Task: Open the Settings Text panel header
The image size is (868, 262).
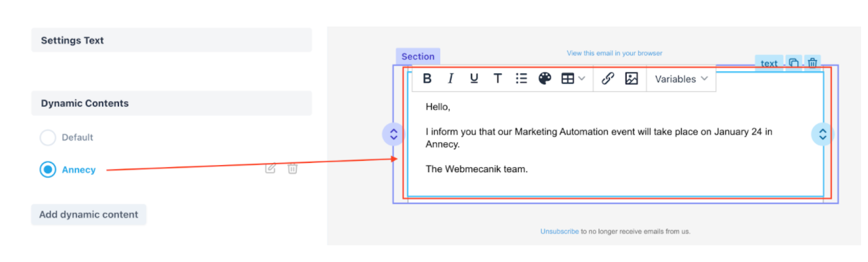Action: [x=172, y=40]
